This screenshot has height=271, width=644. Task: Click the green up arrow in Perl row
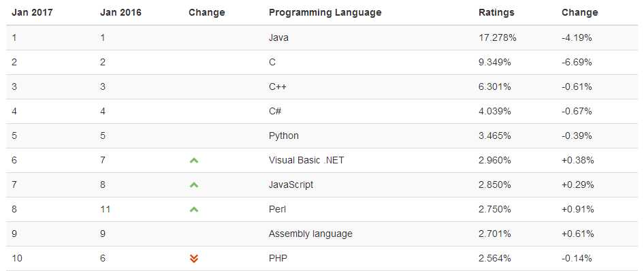[x=194, y=210]
